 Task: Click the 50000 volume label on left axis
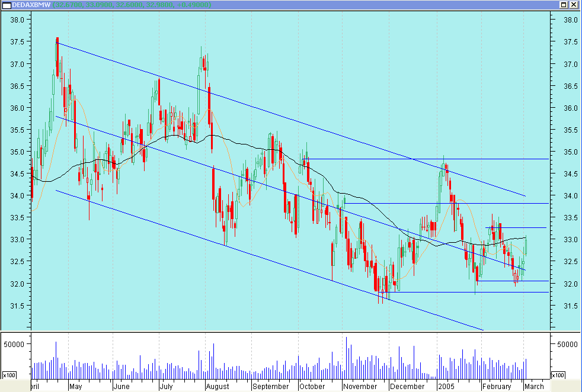(14, 343)
